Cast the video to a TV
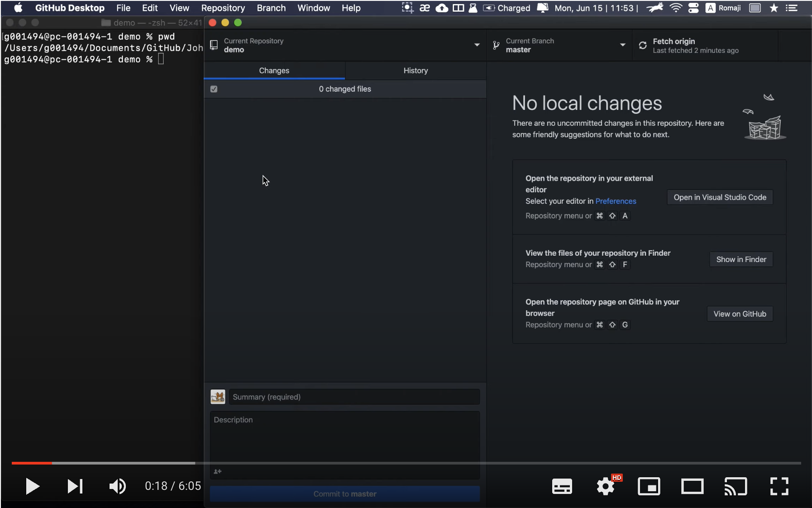 (736, 486)
